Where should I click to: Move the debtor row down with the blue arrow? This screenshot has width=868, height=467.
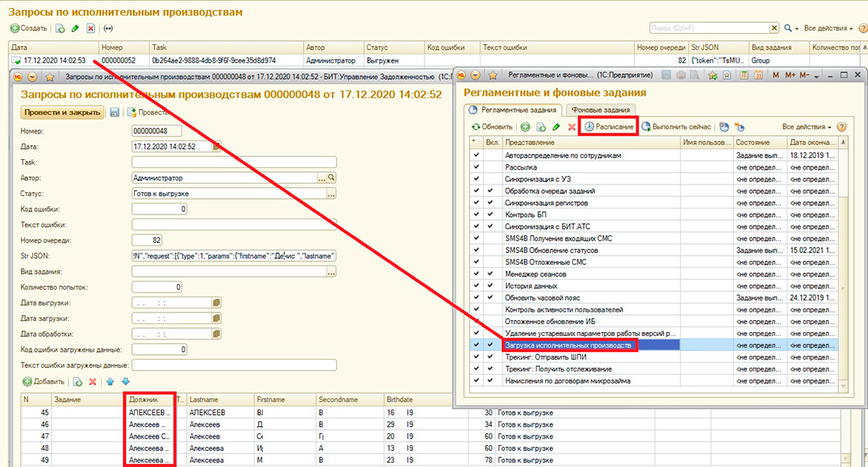125,382
